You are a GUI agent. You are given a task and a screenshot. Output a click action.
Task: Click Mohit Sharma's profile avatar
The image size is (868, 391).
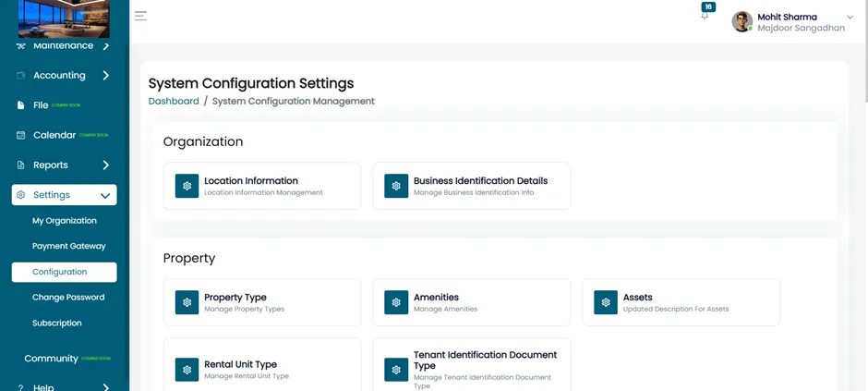(x=741, y=21)
